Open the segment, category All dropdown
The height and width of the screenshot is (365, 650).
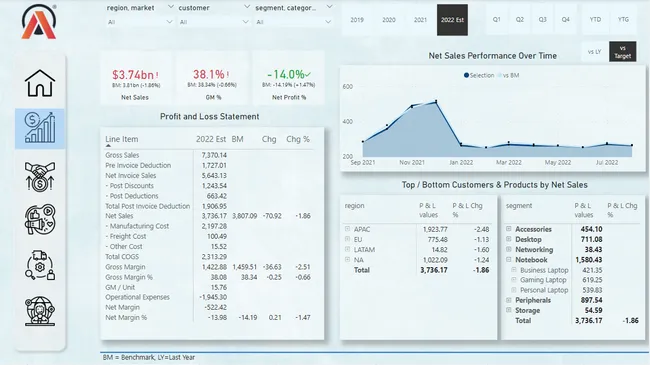[293, 22]
